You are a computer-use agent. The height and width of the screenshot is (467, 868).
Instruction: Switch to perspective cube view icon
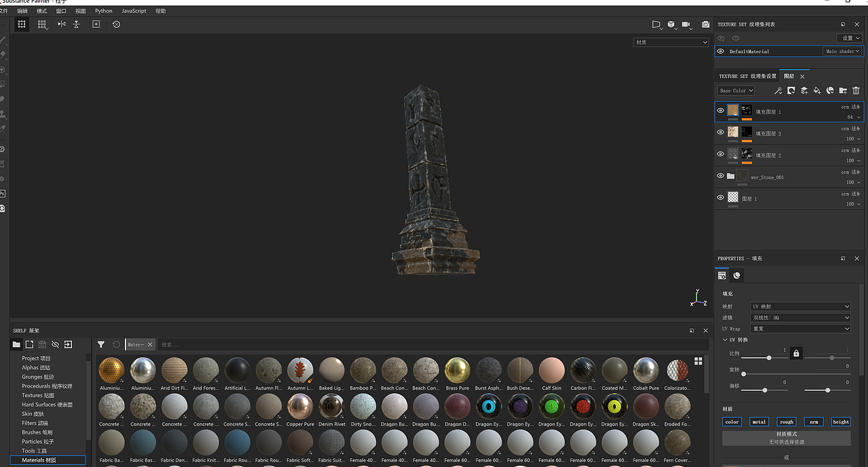pyautogui.click(x=671, y=24)
